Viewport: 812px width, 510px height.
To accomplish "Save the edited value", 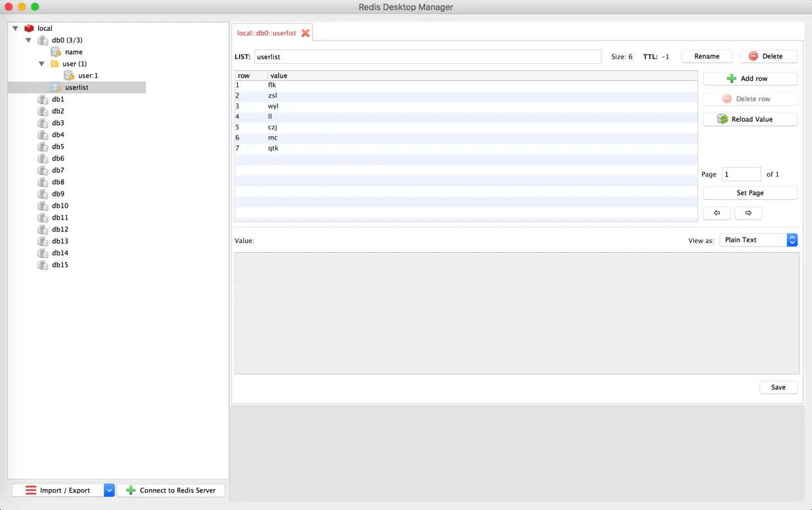I will click(778, 387).
